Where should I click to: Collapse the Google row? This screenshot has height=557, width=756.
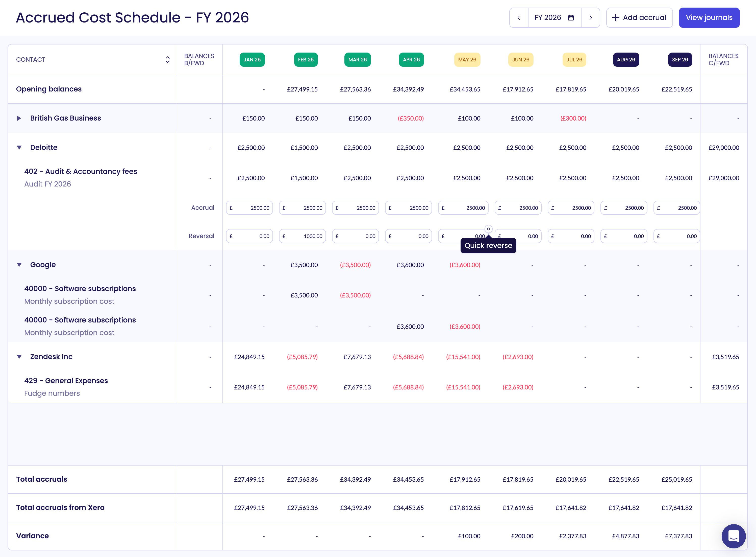(19, 265)
